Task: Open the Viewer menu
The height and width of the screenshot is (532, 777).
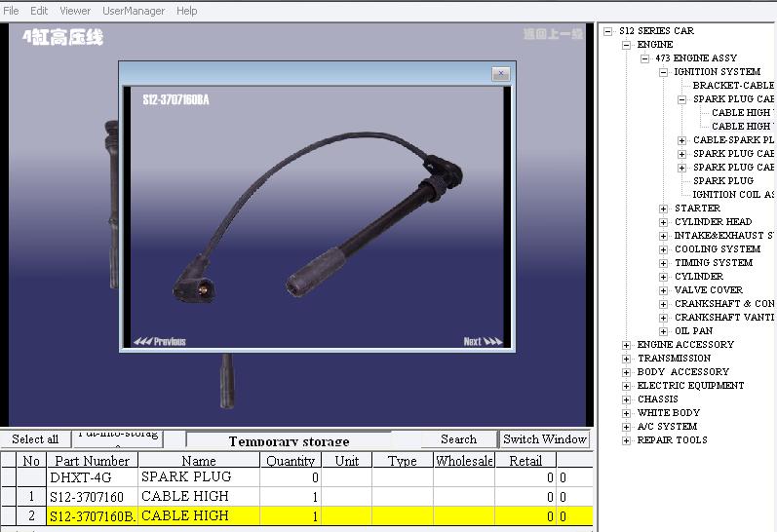Action: tap(75, 11)
